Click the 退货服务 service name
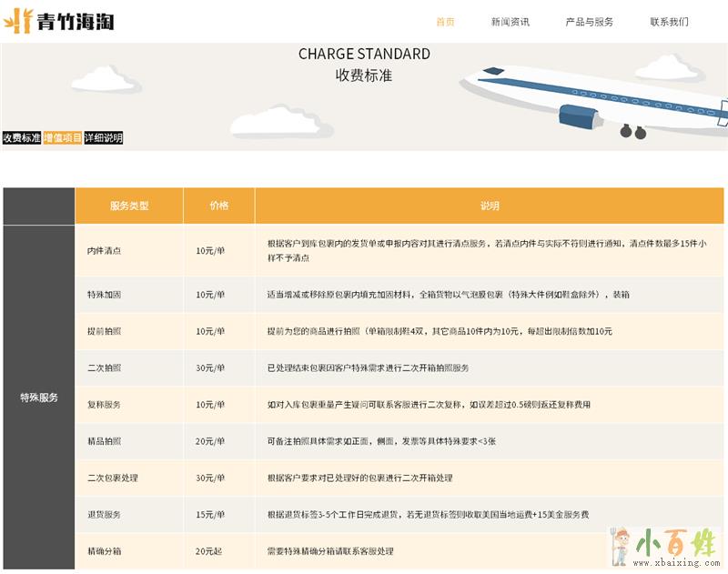Screen dimensions: 728x574 pos(104,515)
